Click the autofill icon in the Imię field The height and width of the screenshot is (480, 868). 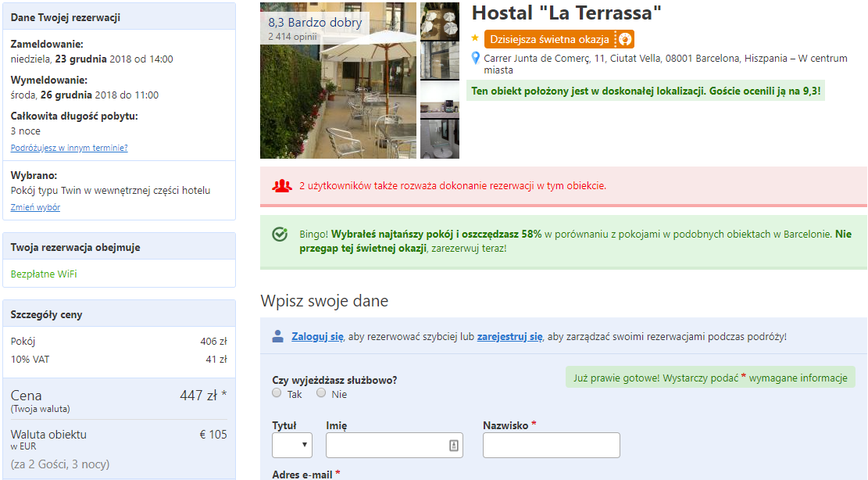[x=453, y=445]
